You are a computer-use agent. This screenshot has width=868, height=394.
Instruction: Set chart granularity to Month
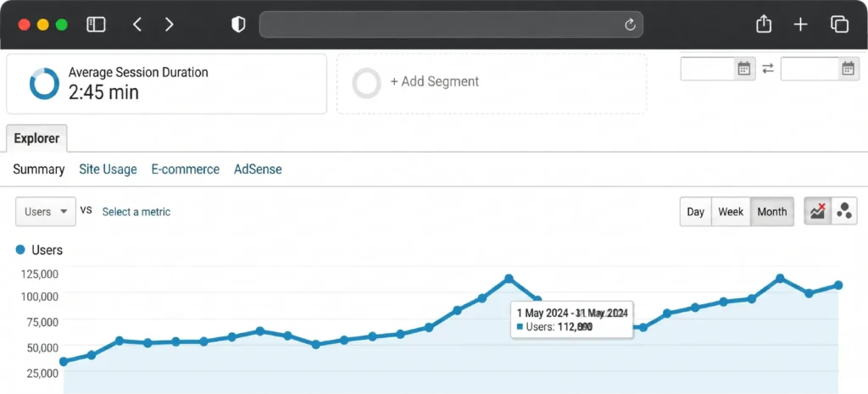tap(772, 211)
